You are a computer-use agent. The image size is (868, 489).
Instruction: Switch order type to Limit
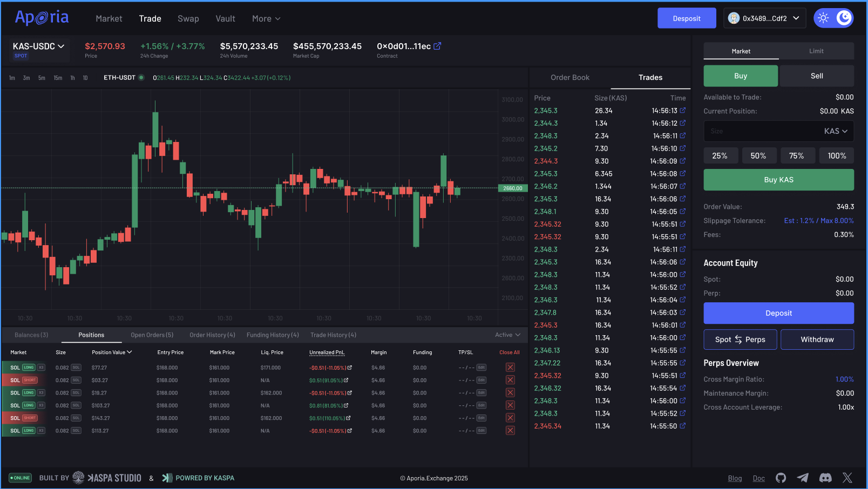[x=816, y=51]
